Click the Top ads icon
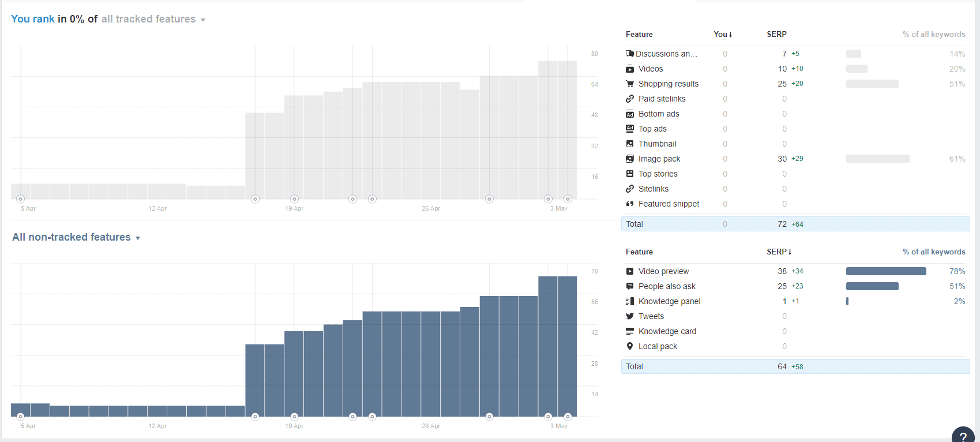Image resolution: width=980 pixels, height=442 pixels. click(630, 129)
